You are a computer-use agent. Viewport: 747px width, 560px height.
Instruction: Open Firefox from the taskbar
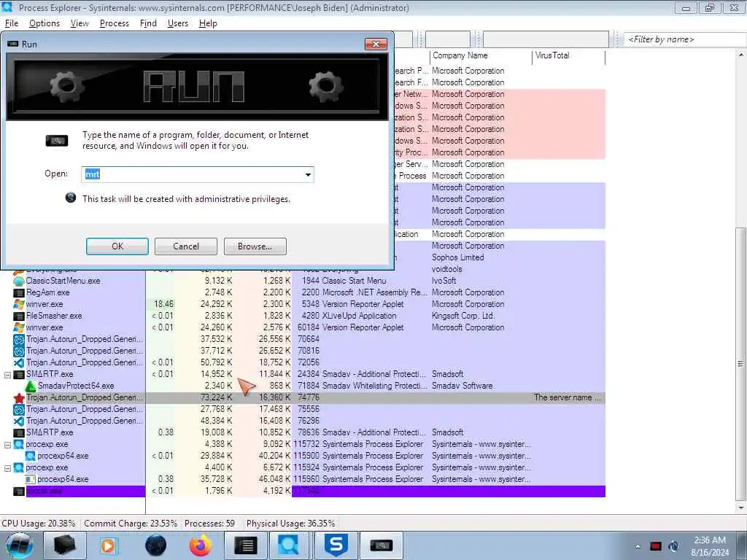pos(200,545)
